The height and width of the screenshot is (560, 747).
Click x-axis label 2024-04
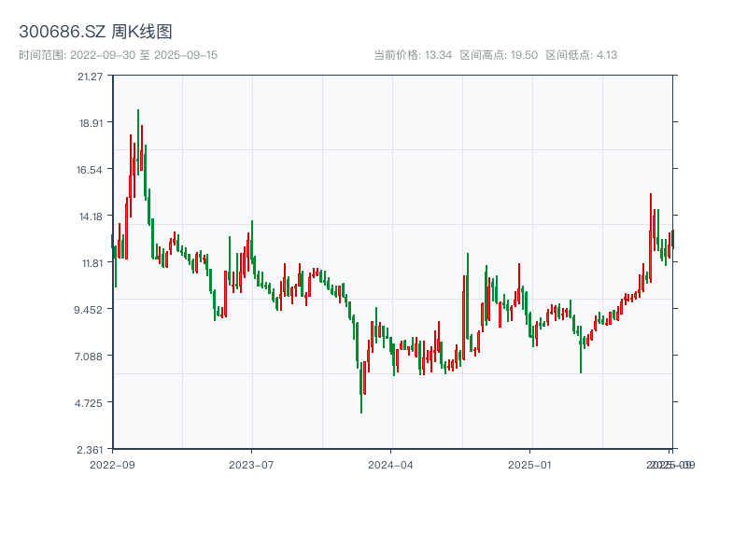(x=390, y=465)
